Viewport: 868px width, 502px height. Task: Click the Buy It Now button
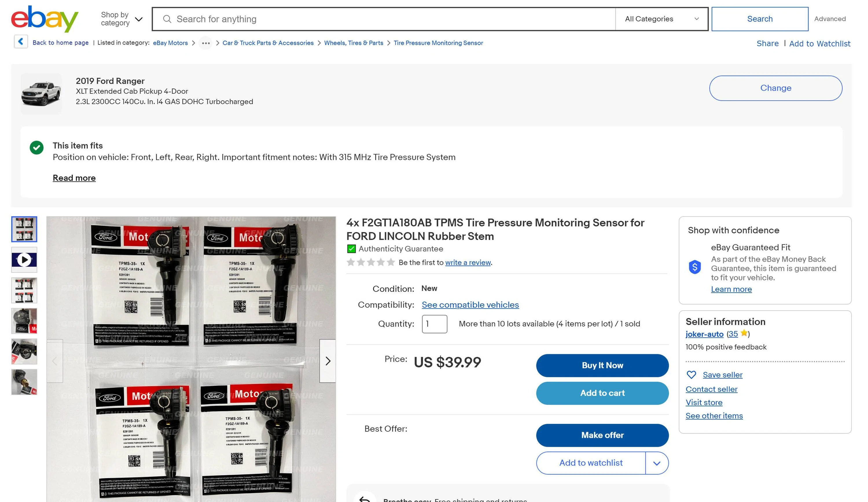click(602, 365)
